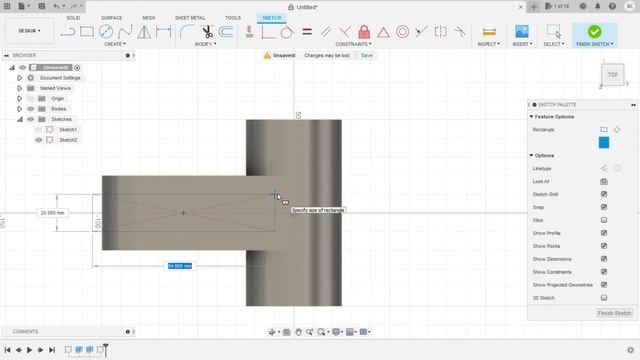The height and width of the screenshot is (360, 640).
Task: Select the Mirror sketch tool
Action: [x=144, y=32]
